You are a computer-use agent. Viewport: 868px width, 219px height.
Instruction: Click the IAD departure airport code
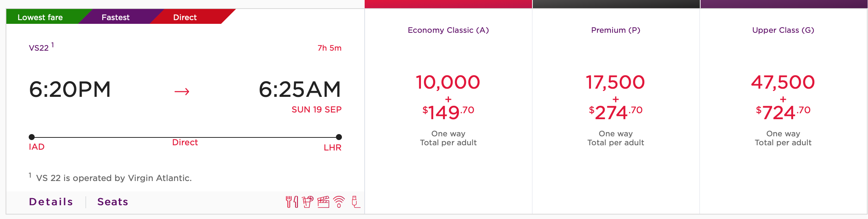click(x=37, y=147)
